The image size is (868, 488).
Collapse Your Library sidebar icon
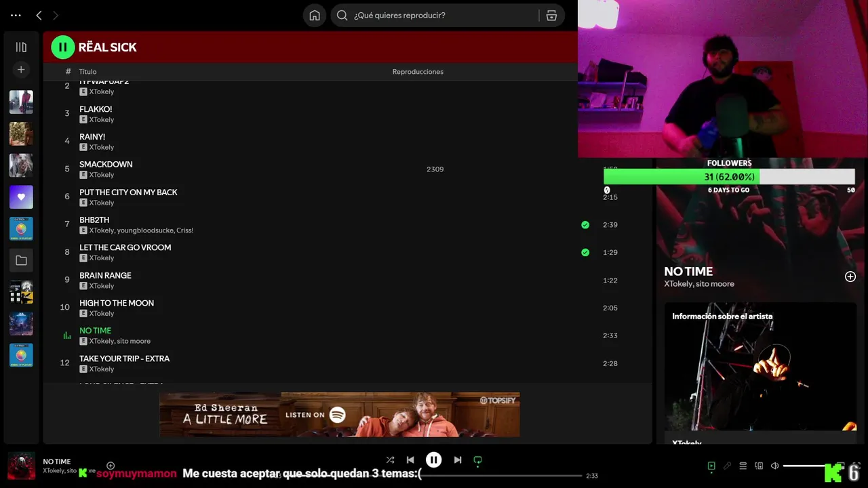(x=21, y=47)
